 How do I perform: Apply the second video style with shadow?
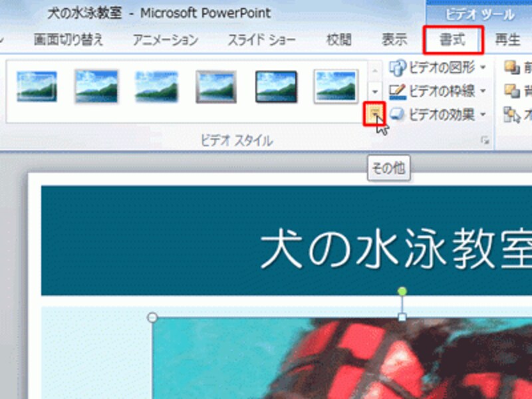[96, 86]
